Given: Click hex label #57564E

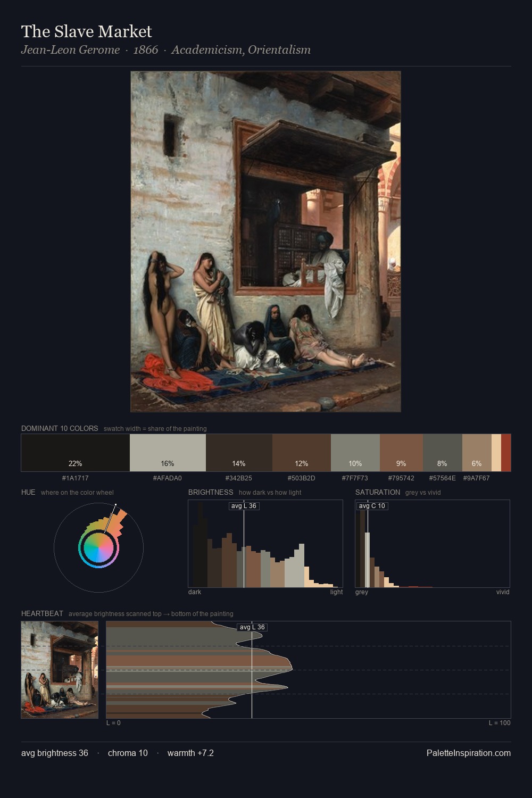Looking at the screenshot, I should (443, 478).
